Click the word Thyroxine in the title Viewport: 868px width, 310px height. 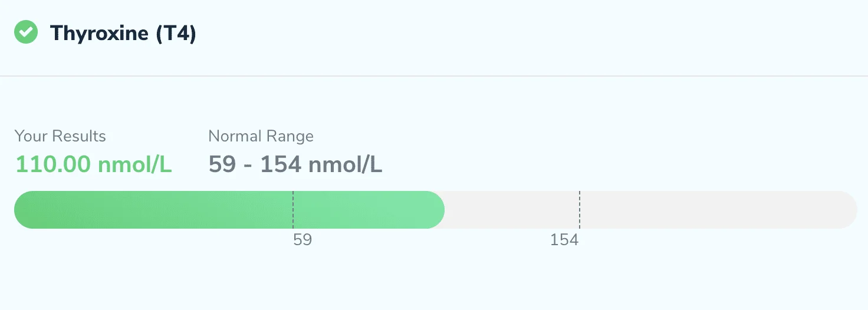click(99, 34)
